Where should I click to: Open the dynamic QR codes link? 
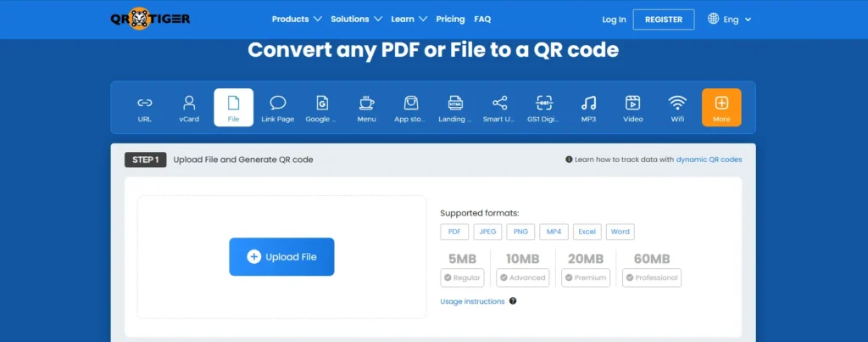(x=709, y=160)
